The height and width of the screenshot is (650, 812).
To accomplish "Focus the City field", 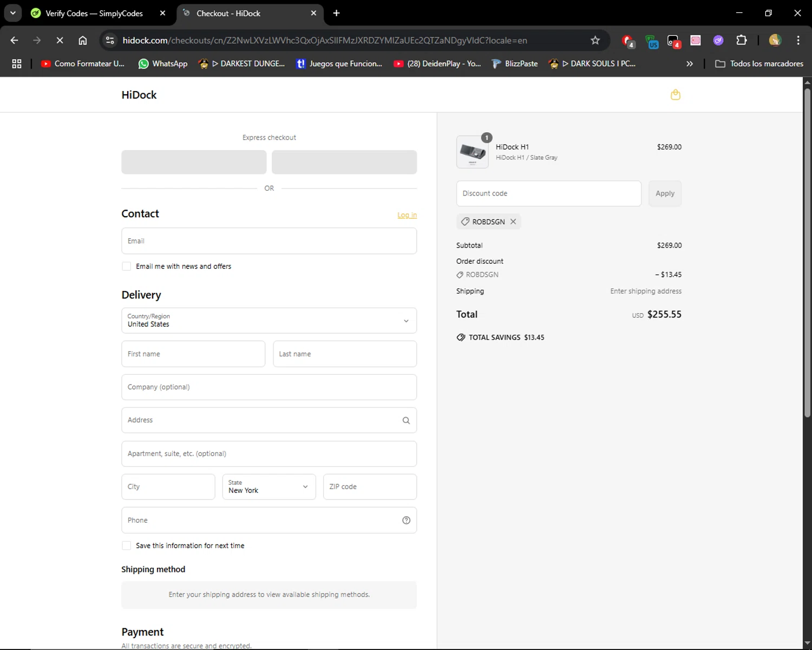I will [x=168, y=487].
